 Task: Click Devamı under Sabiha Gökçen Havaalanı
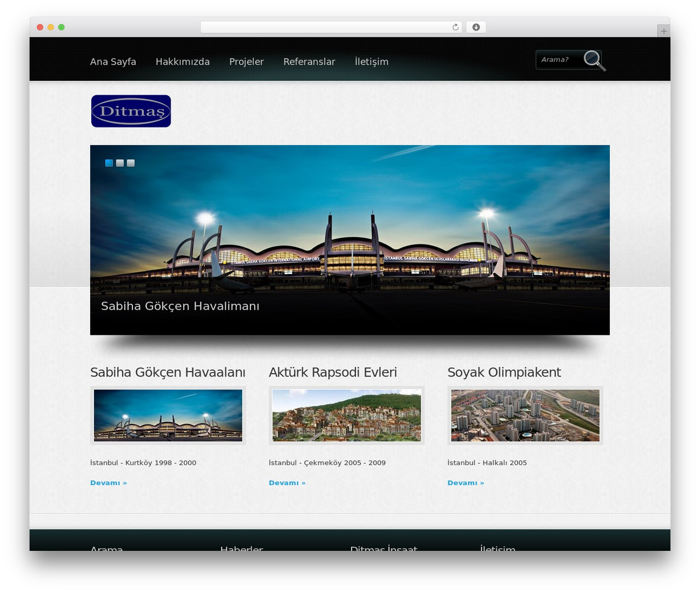[108, 483]
